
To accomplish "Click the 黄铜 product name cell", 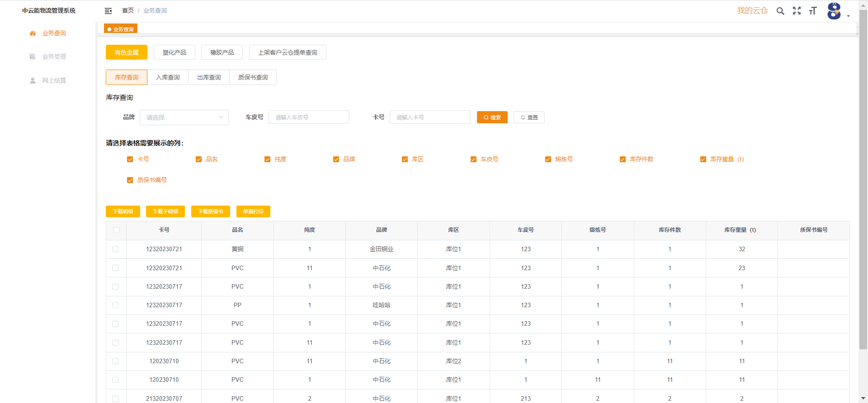I will pos(237,249).
